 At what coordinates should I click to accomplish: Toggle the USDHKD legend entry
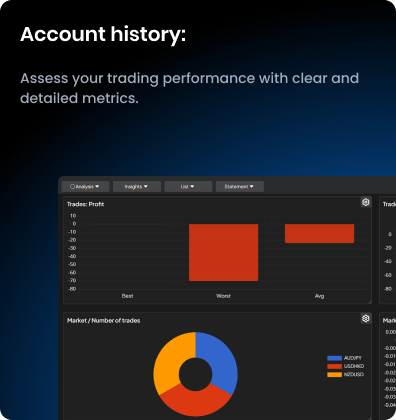click(346, 366)
